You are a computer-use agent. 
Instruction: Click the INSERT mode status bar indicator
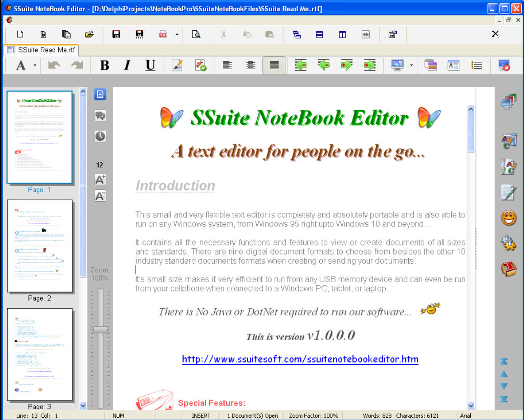coord(201,415)
